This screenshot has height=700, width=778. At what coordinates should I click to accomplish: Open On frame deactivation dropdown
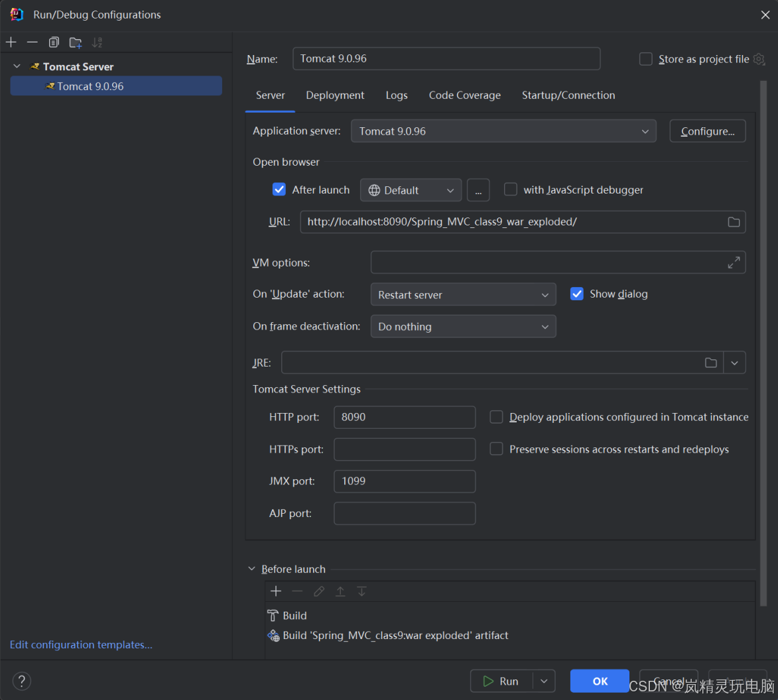point(463,327)
